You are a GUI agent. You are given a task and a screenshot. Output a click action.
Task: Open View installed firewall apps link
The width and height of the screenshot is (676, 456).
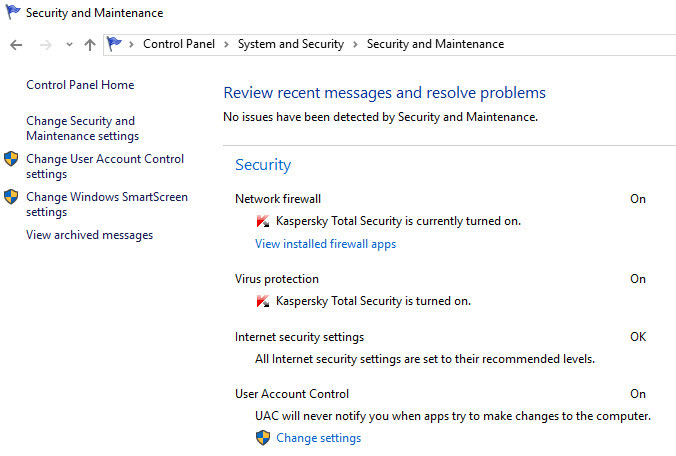tap(325, 244)
